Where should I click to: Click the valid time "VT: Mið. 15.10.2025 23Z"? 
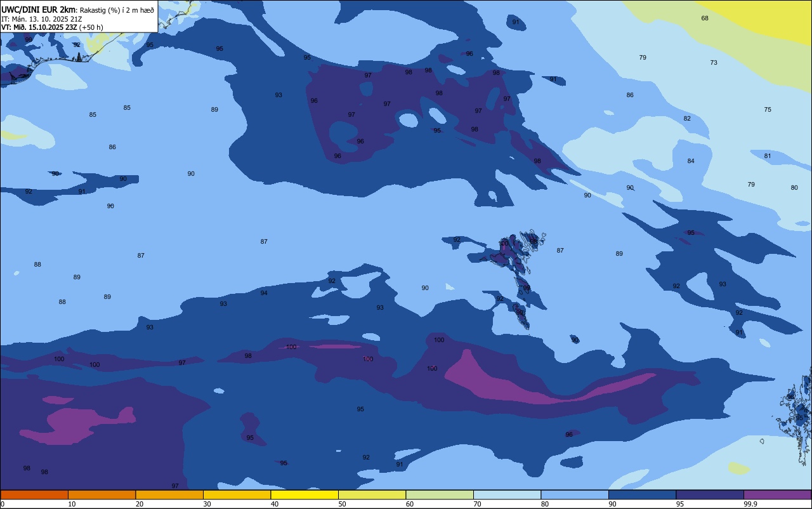coord(39,27)
